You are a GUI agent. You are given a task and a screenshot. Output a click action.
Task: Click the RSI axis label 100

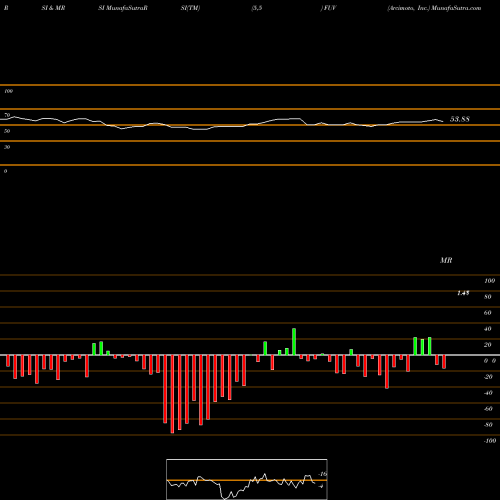8,91
